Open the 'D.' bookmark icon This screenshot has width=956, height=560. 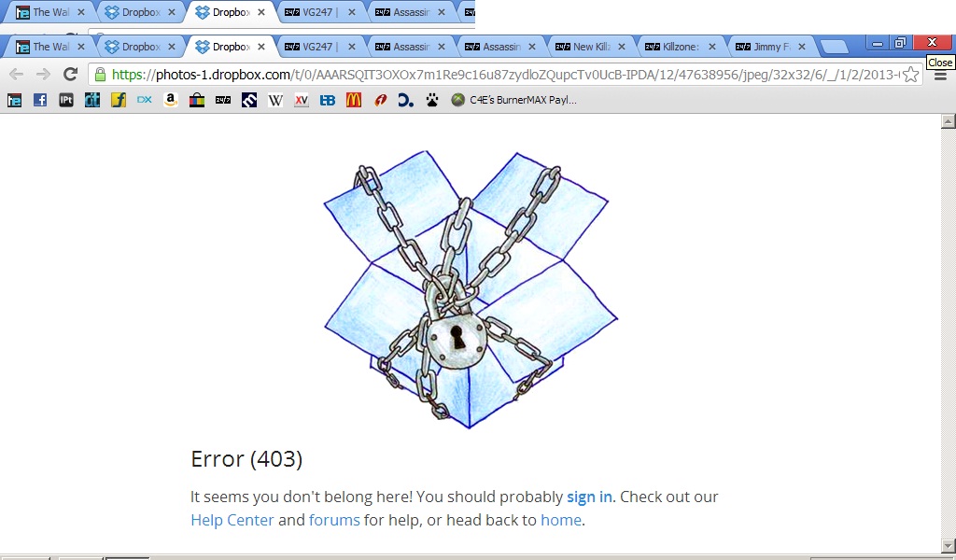tap(406, 100)
